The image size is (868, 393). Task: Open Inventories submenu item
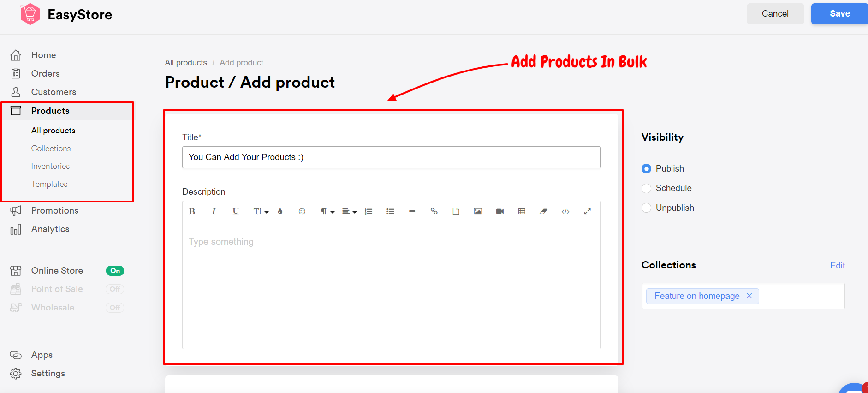[50, 166]
